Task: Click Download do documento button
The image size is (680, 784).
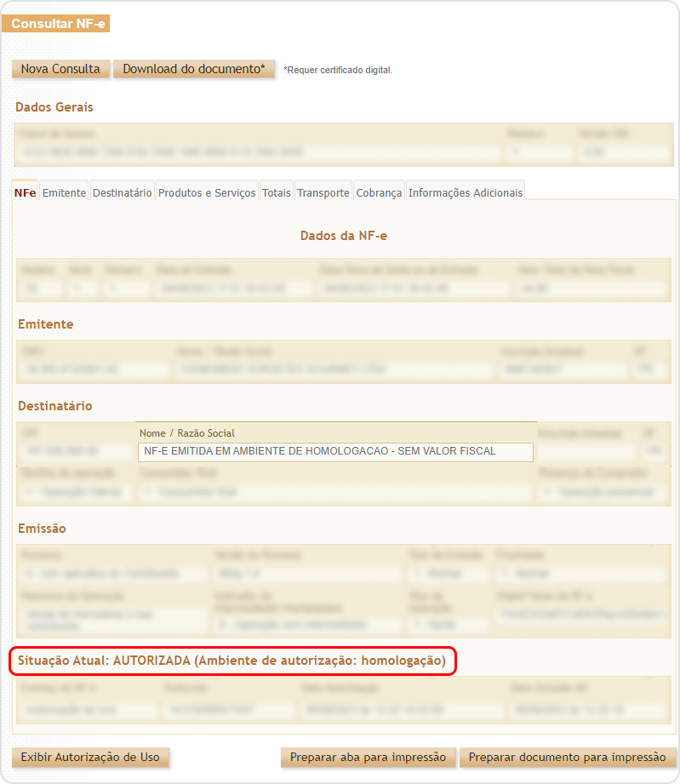Action: pyautogui.click(x=194, y=69)
